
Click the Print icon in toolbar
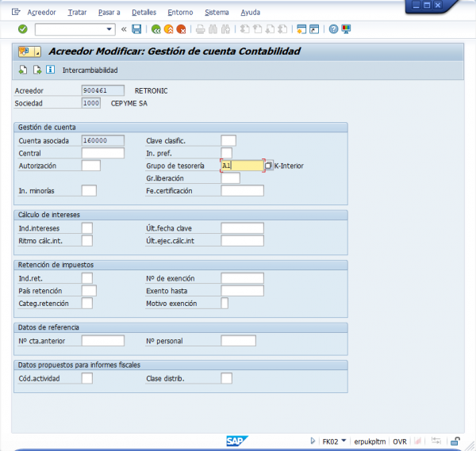click(201, 29)
